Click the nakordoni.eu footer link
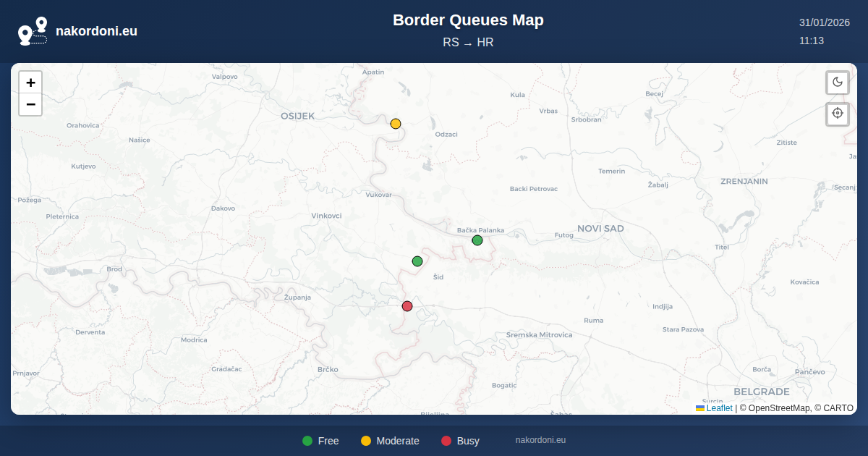868x456 pixels. click(540, 440)
